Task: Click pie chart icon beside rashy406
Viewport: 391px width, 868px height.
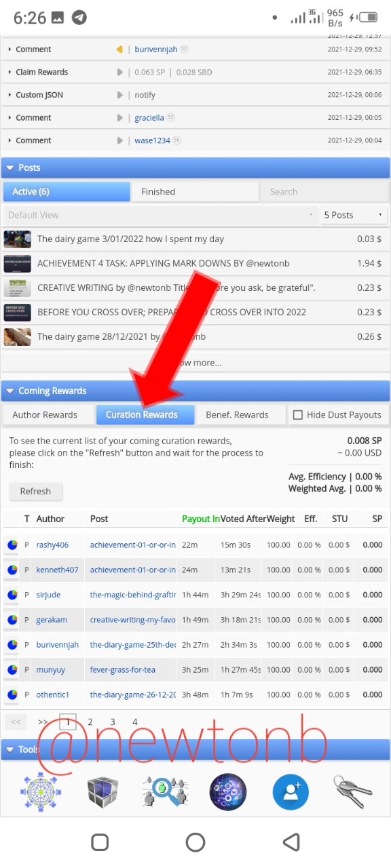Action: pos(12,545)
